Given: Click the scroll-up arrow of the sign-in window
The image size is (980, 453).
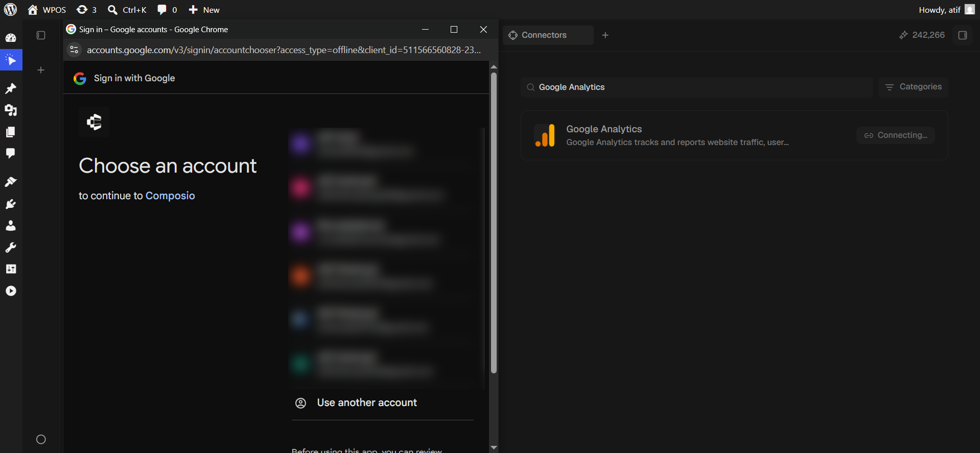Looking at the screenshot, I should pyautogui.click(x=494, y=66).
